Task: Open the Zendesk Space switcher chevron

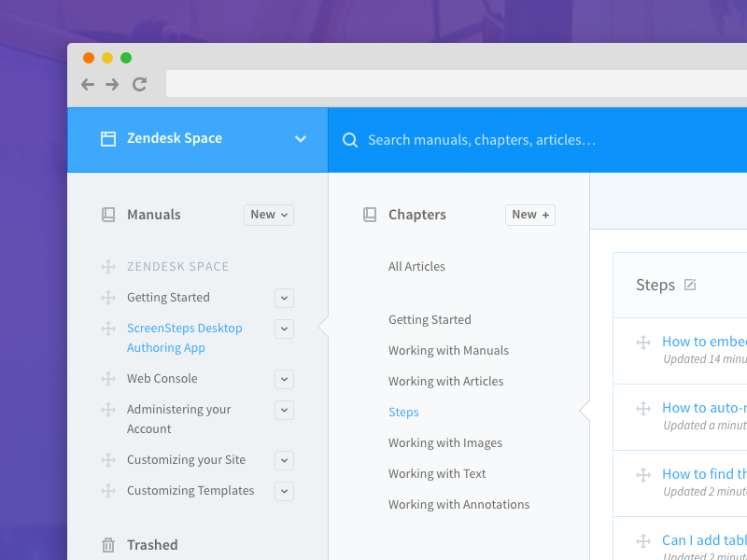Action: click(301, 139)
